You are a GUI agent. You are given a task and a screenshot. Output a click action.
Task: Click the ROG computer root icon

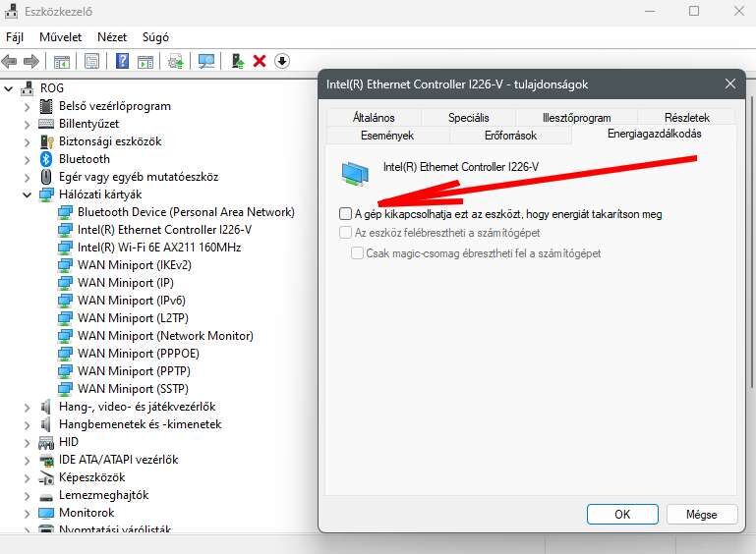(28, 88)
